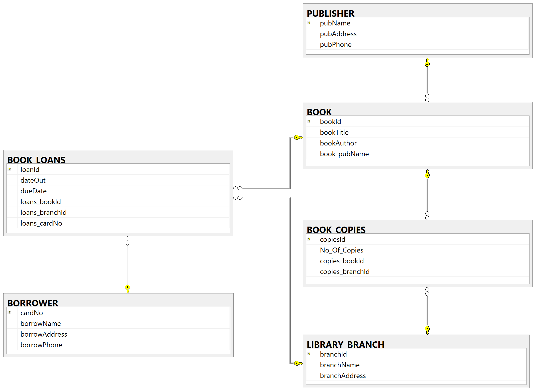Click the primary key icon beside bookId
Viewport: 535px width, 392px height.
coord(309,122)
